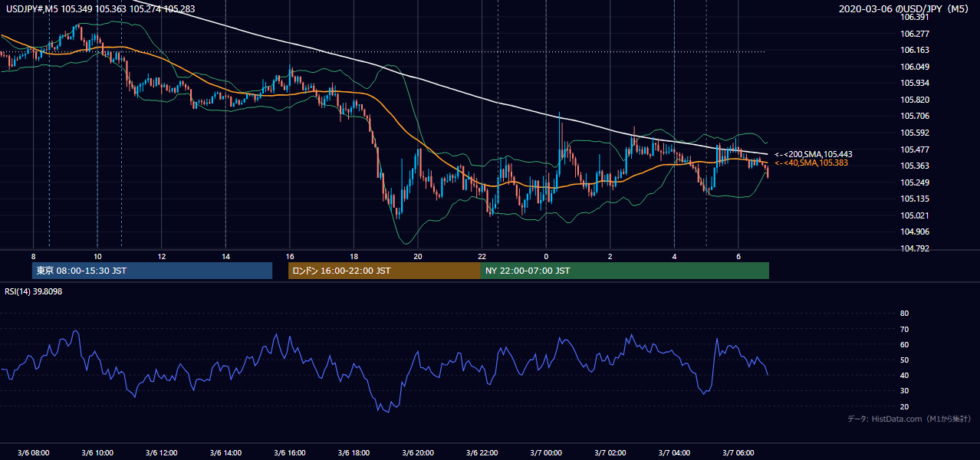
Task: Click price axis label 105.592
Action: pyautogui.click(x=915, y=133)
